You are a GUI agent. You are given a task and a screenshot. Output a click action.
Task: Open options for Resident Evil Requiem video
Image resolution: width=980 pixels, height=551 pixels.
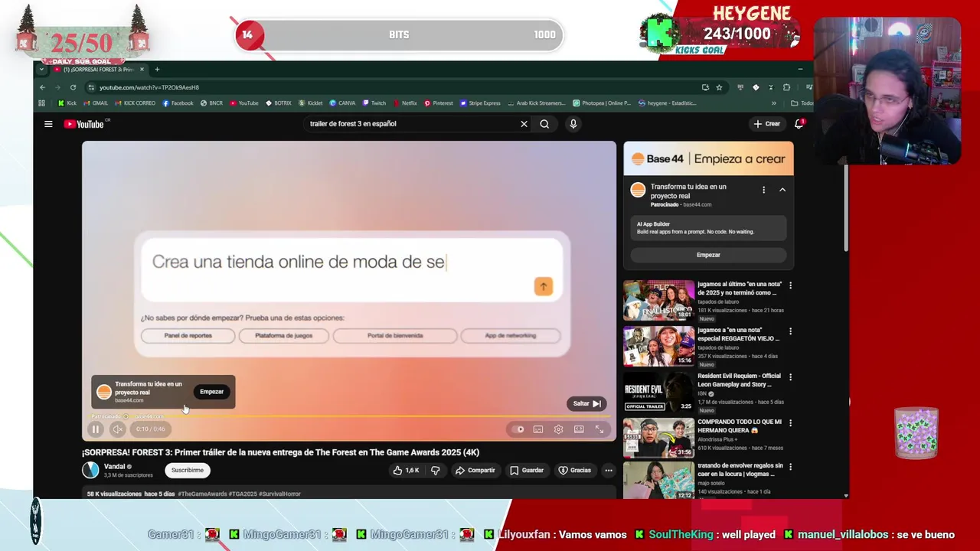790,377
